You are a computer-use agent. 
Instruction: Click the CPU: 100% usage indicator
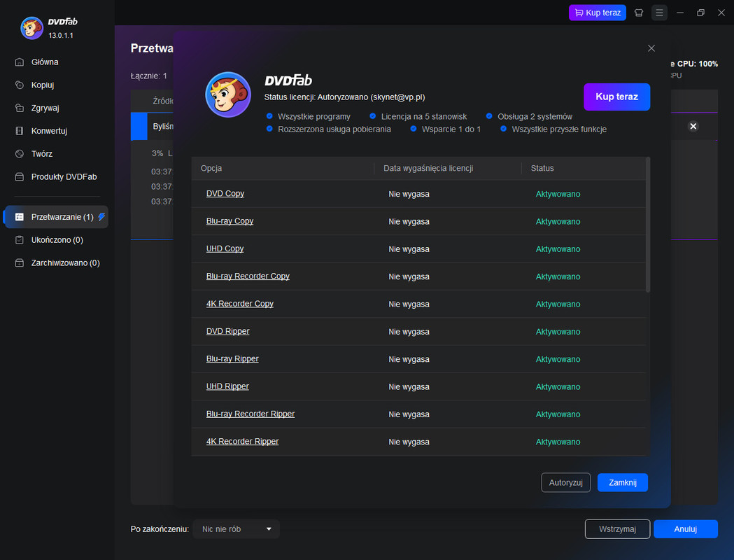pyautogui.click(x=695, y=64)
